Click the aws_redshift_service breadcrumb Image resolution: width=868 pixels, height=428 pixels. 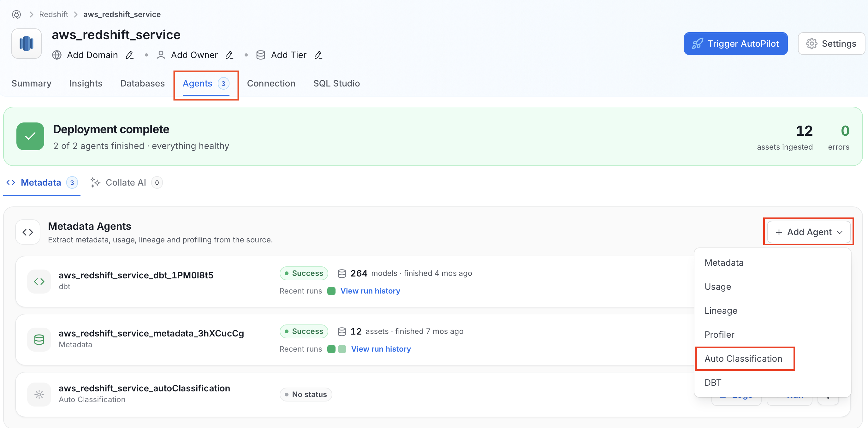[122, 15]
